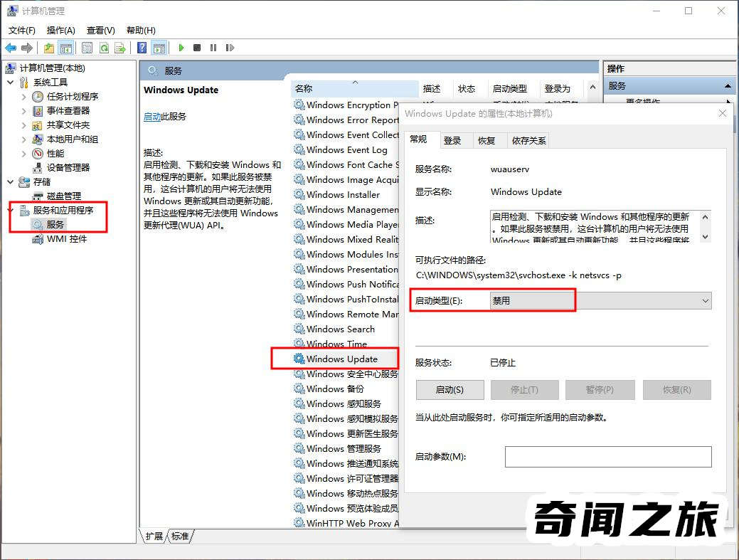Close the Windows Update 的属性 dialog
The image size is (739, 560).
click(723, 114)
